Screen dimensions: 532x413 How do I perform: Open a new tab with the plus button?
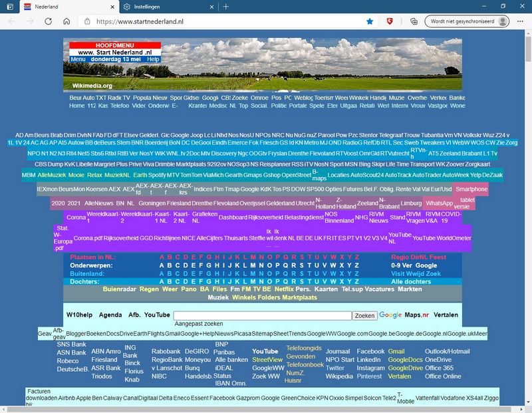(226, 7)
